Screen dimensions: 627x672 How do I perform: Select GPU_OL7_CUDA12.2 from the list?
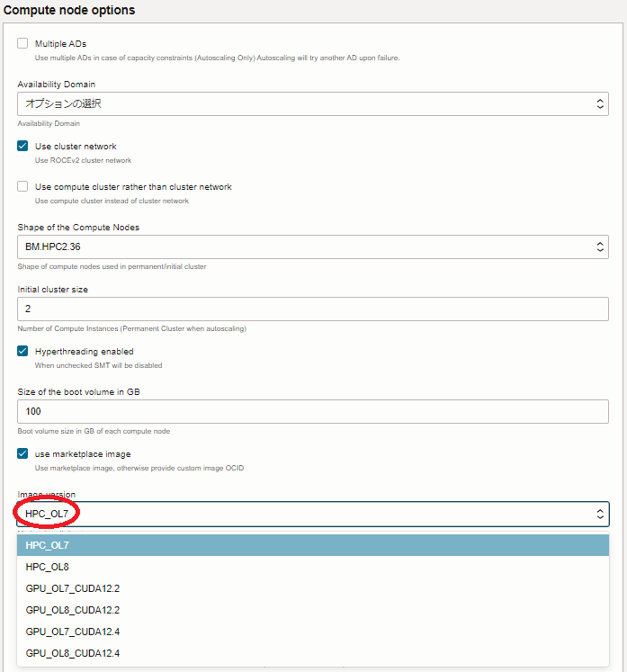(x=312, y=589)
